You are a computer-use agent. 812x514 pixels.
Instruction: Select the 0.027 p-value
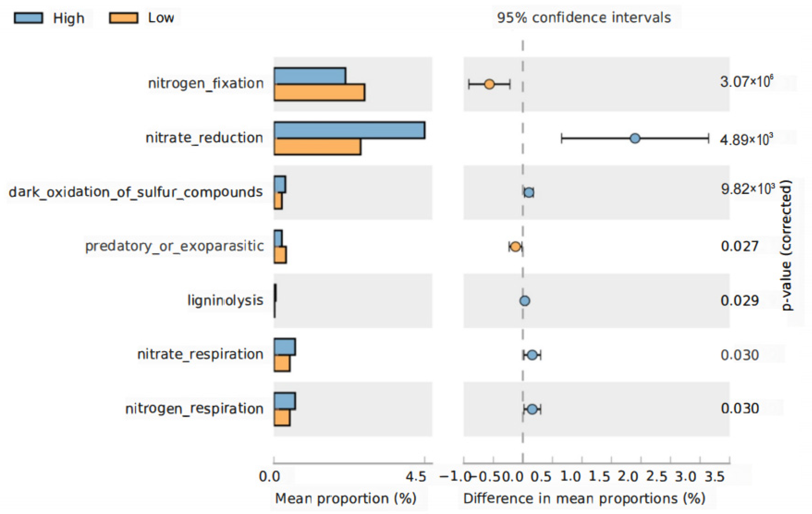(740, 247)
